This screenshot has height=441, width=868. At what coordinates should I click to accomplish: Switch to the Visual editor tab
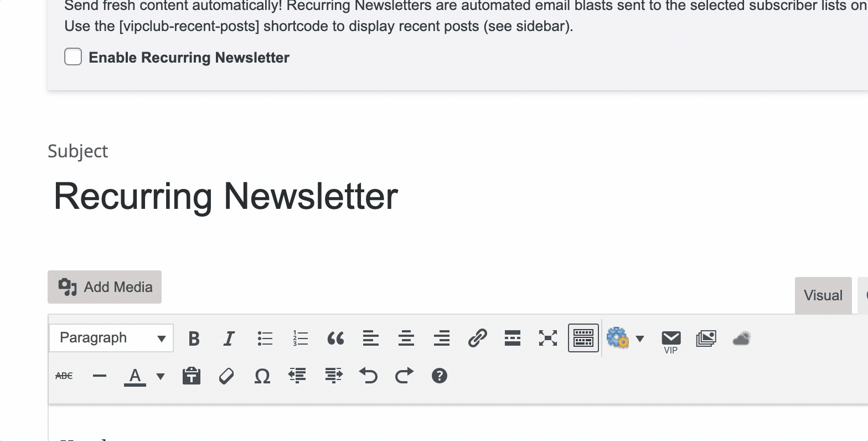[x=823, y=295]
